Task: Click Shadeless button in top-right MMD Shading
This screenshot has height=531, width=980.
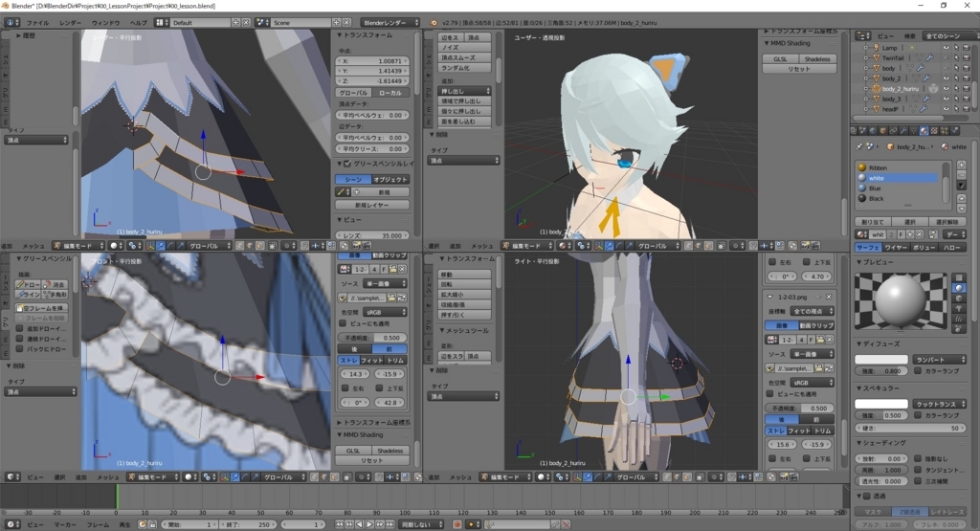Action: [817, 58]
